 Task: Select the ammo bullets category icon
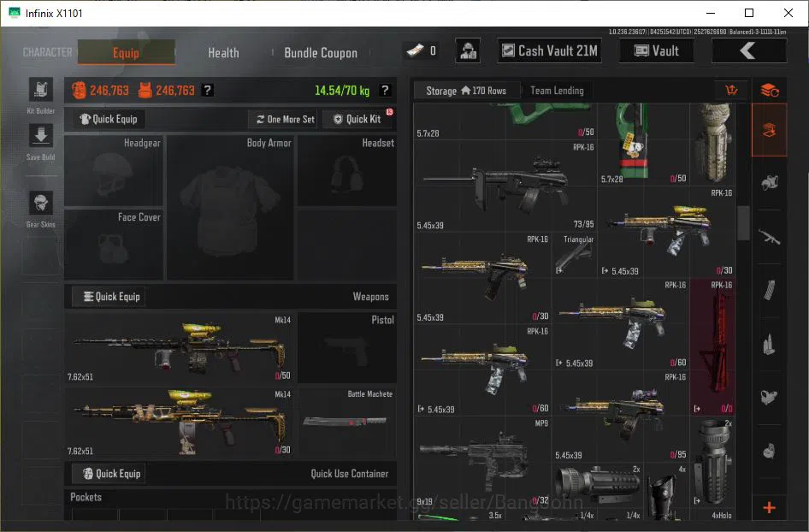click(x=770, y=344)
